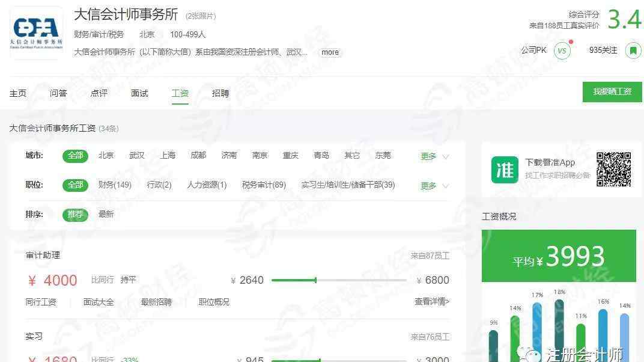Filter by position 税务审计(89)
The image size is (644, 362).
[x=264, y=185]
